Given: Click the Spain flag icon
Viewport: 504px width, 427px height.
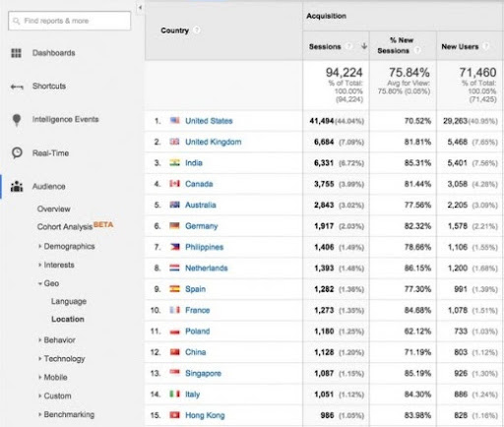Looking at the screenshot, I should click(174, 288).
